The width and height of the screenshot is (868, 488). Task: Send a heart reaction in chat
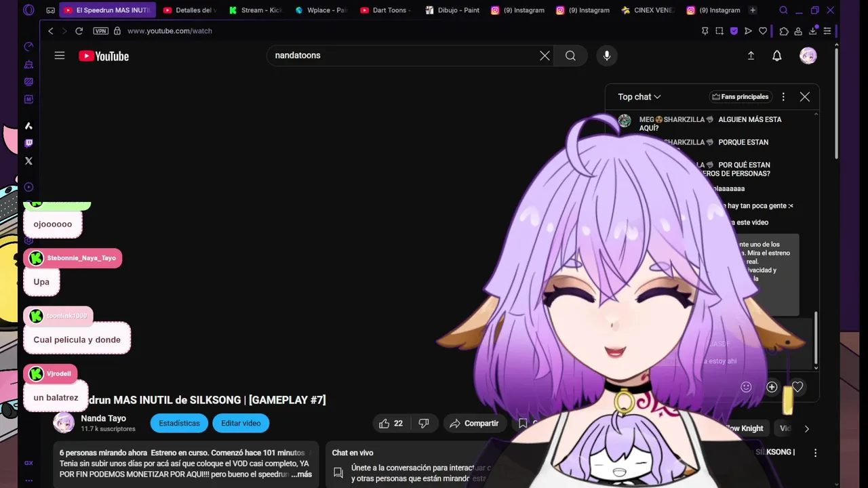(797, 387)
